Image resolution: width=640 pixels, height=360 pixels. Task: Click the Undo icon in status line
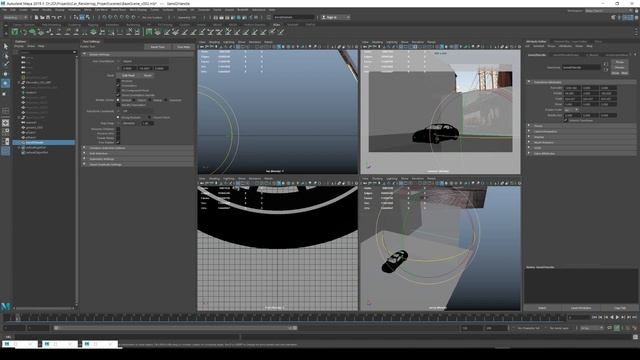click(54, 18)
